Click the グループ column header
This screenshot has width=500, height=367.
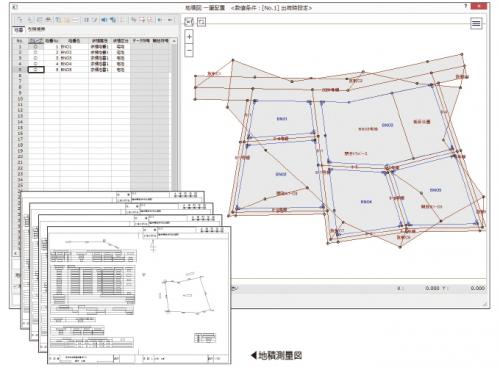36,41
